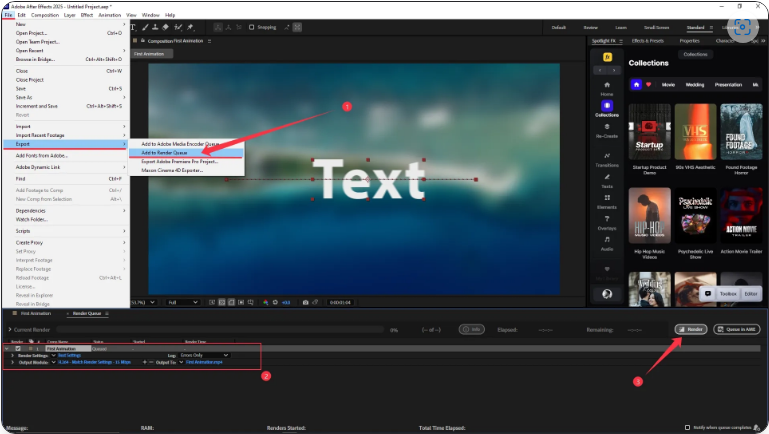769x434 pixels.
Task: Open the Spotlight FX panel menu icon
Action: click(x=621, y=41)
